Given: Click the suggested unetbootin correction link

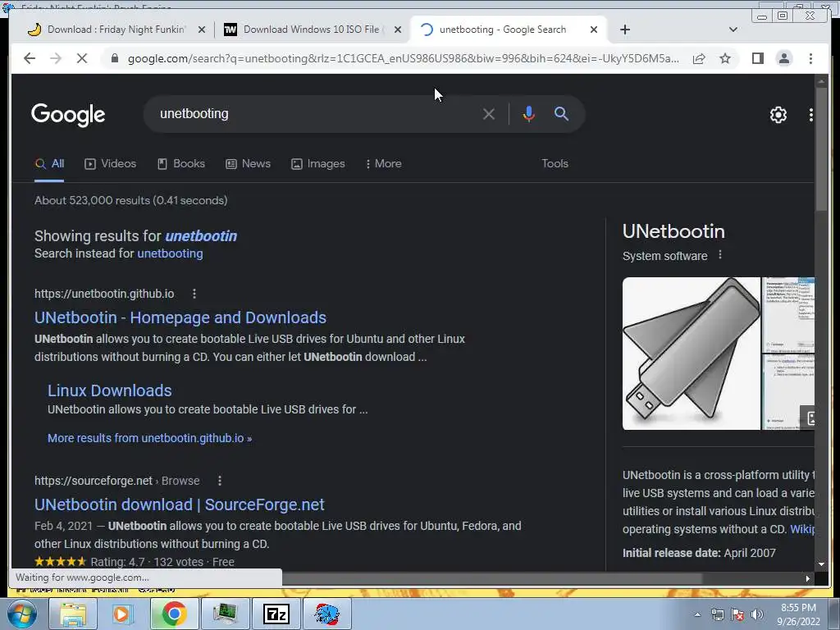Looking at the screenshot, I should [201, 236].
